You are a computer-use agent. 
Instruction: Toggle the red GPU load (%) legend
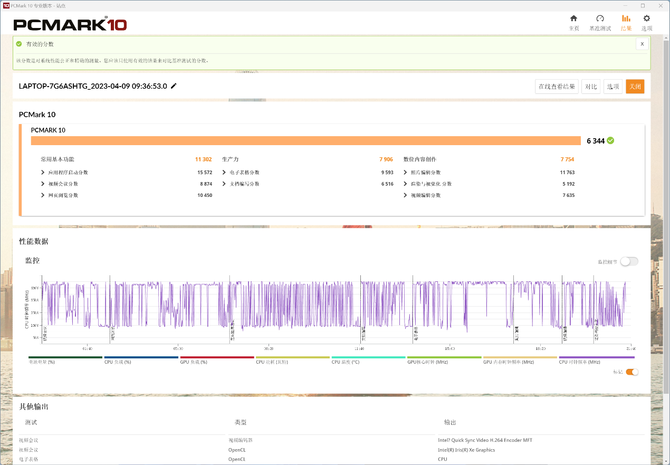pyautogui.click(x=217, y=360)
